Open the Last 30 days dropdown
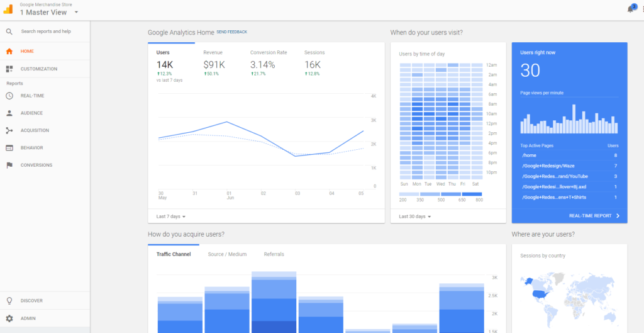The width and height of the screenshot is (644, 333). click(415, 217)
